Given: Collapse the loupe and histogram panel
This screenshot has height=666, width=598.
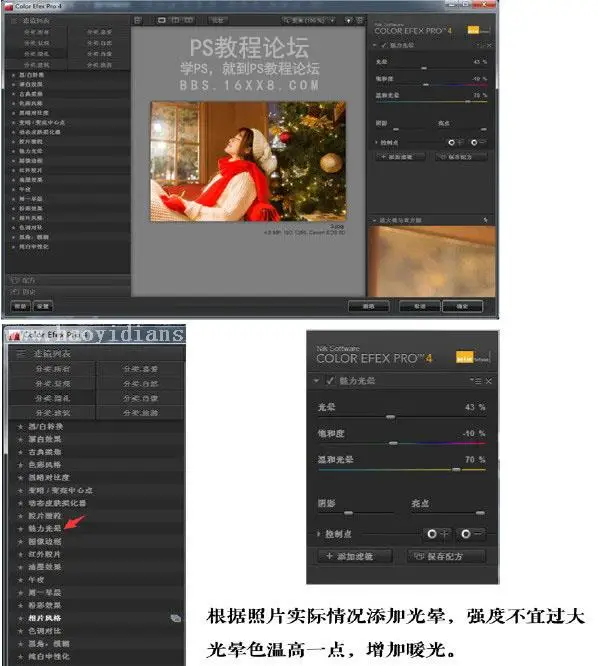Looking at the screenshot, I should point(375,220).
